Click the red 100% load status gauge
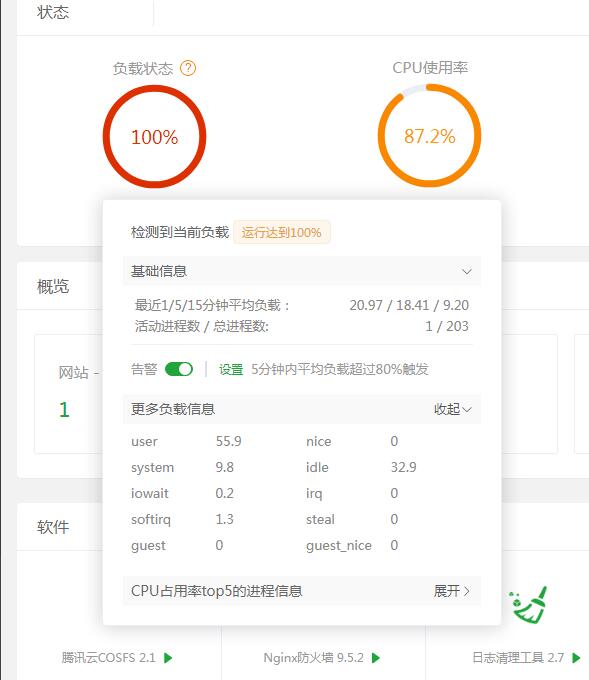This screenshot has height=680, width=589. click(x=154, y=136)
